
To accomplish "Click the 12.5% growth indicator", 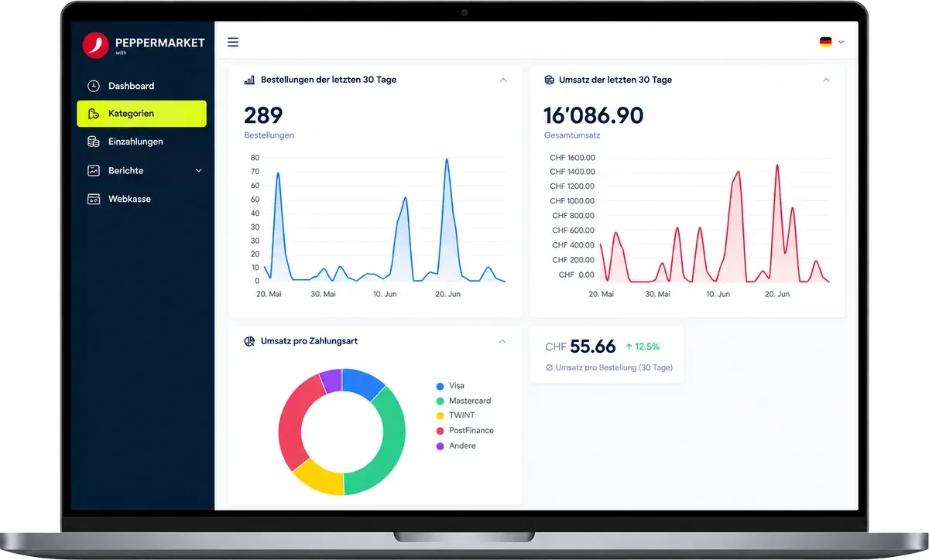I will pos(643,347).
